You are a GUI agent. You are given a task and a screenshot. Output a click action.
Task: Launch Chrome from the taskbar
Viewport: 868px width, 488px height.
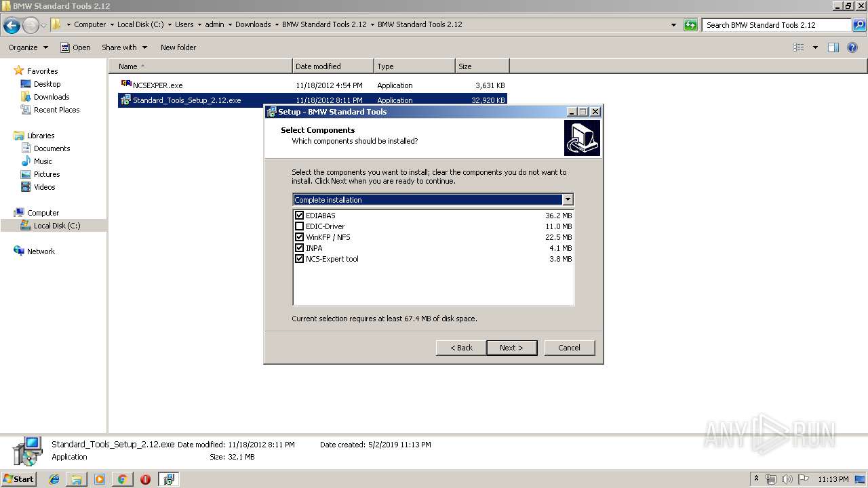point(122,479)
